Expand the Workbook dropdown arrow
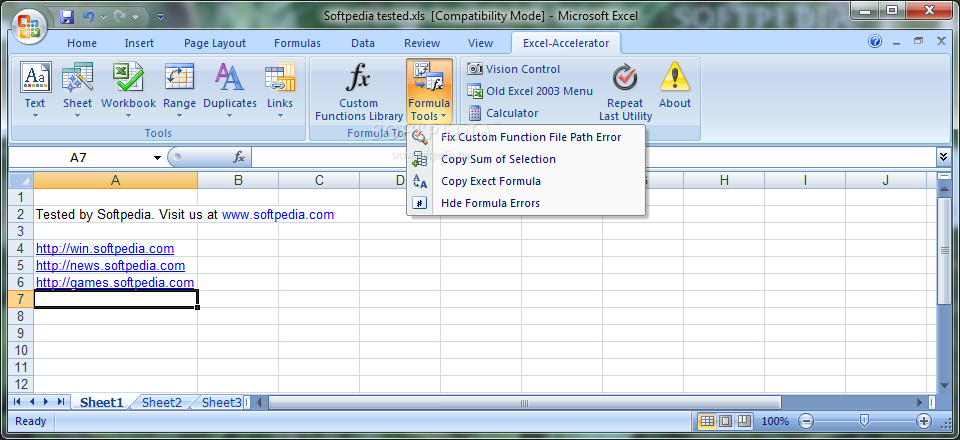 129,116
